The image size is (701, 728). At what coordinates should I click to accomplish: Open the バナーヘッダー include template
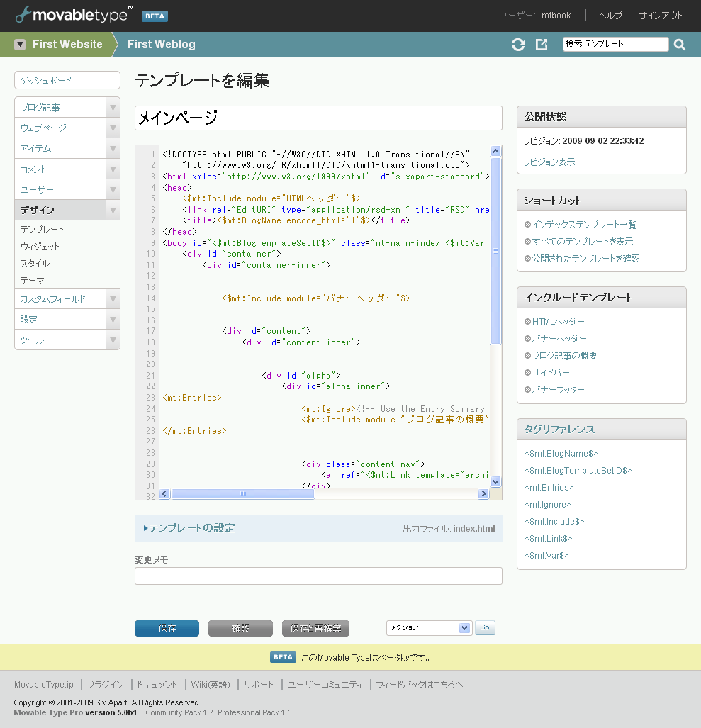pyautogui.click(x=559, y=338)
